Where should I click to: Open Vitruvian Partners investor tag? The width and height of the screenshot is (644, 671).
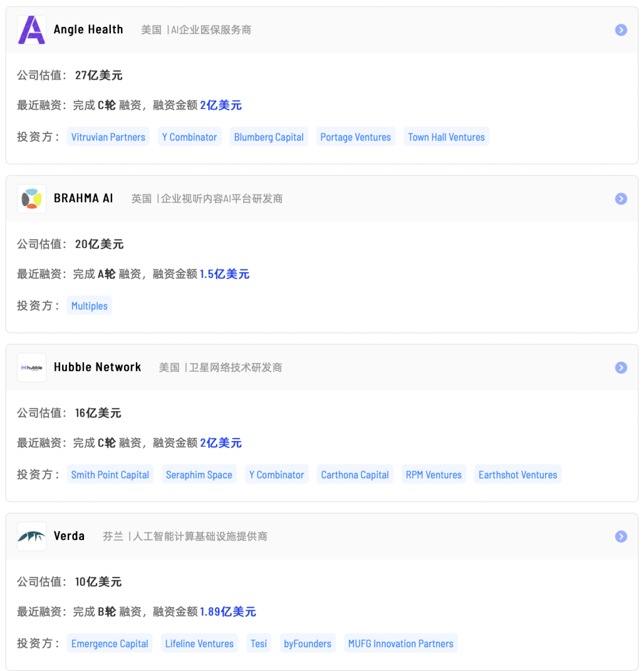[x=108, y=137]
